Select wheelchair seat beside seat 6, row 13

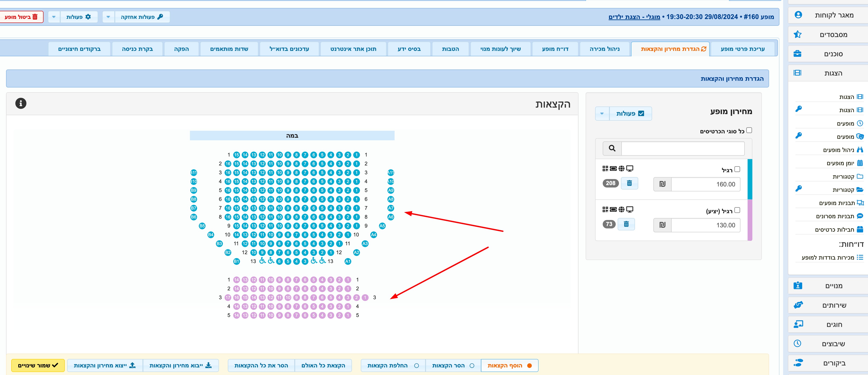point(271,261)
